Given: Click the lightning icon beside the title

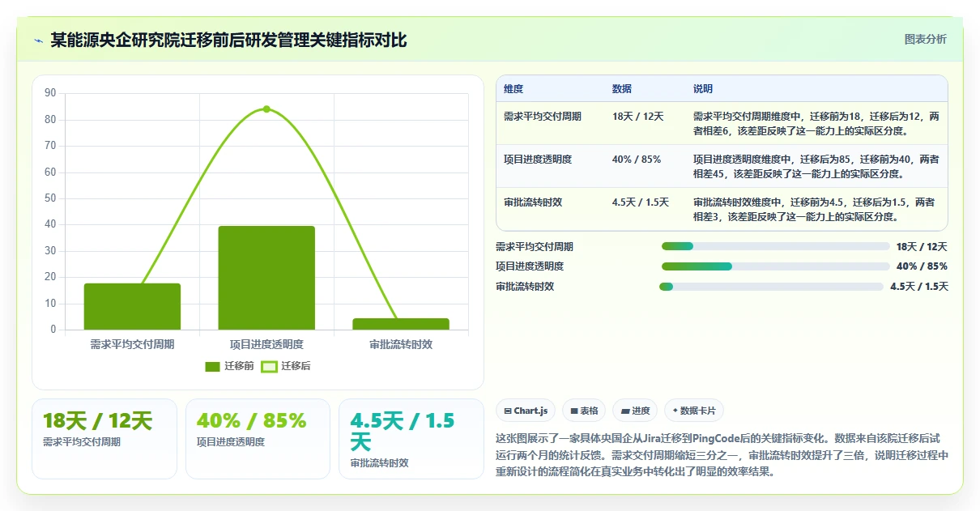Looking at the screenshot, I should tap(39, 40).
